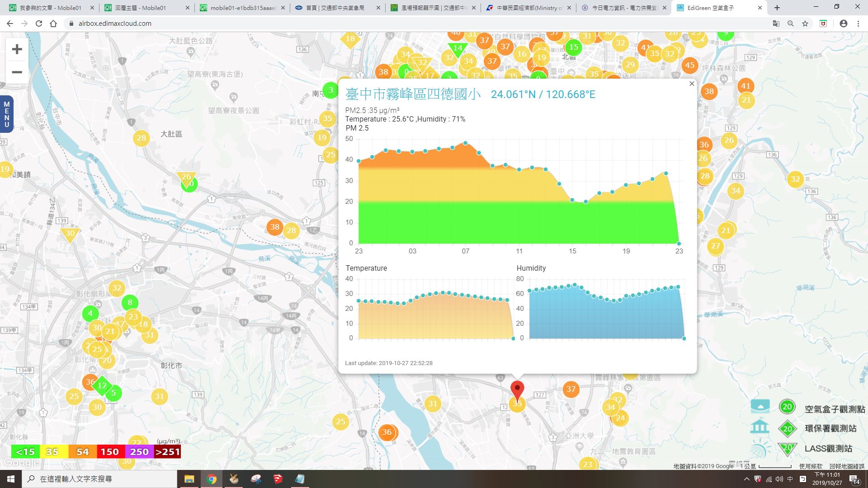Open the translate page icon
This screenshot has height=488, width=868.
(776, 23)
